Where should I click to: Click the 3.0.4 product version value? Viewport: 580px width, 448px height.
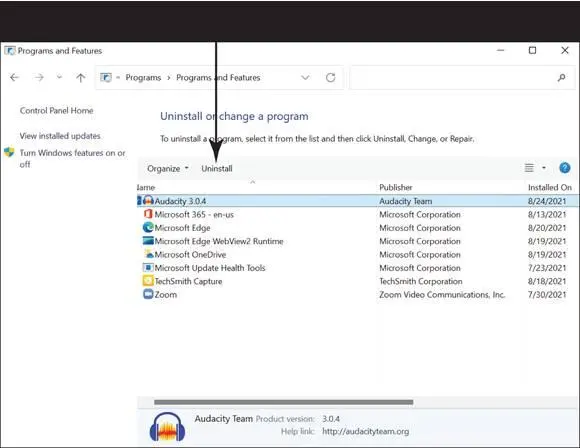(x=331, y=419)
